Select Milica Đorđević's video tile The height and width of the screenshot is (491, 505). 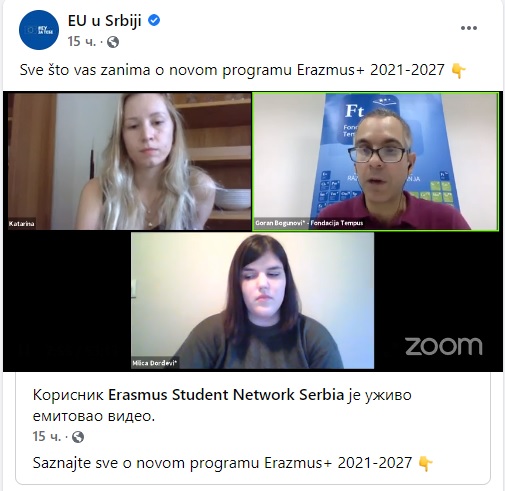point(253,300)
